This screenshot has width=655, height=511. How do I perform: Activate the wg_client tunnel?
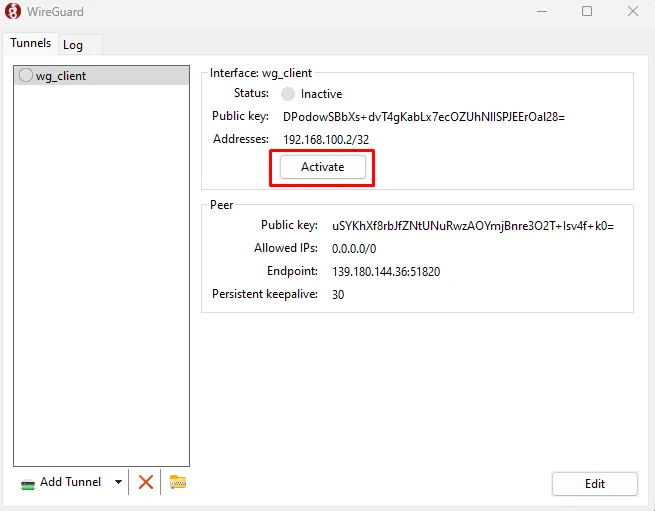pyautogui.click(x=322, y=167)
